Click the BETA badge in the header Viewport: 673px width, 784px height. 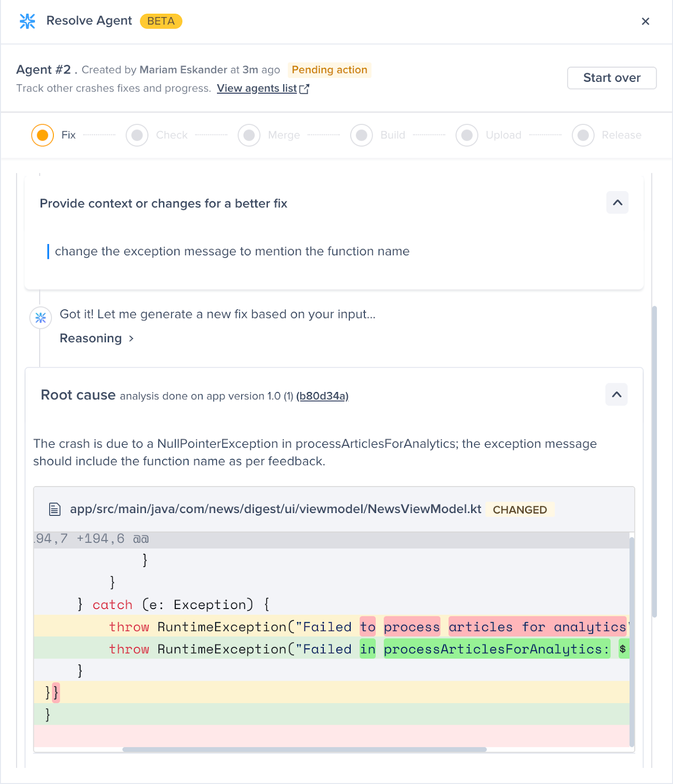[x=161, y=21]
